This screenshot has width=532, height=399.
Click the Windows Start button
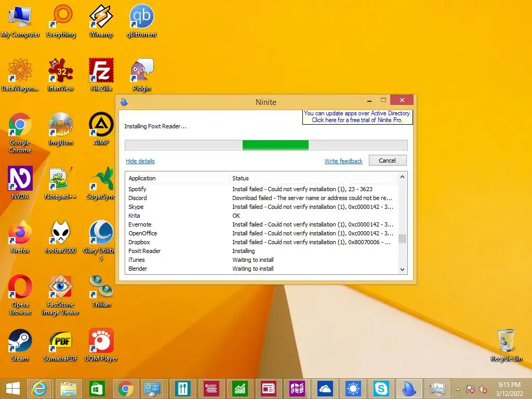pos(12,389)
